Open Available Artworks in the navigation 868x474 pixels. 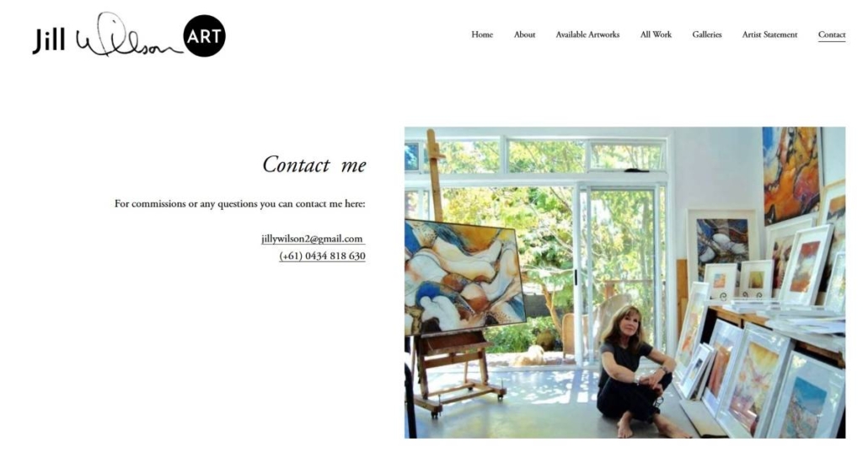point(587,35)
